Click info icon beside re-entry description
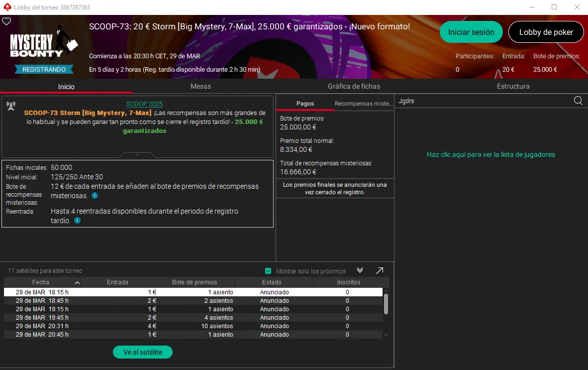The width and height of the screenshot is (588, 370). 77,220
